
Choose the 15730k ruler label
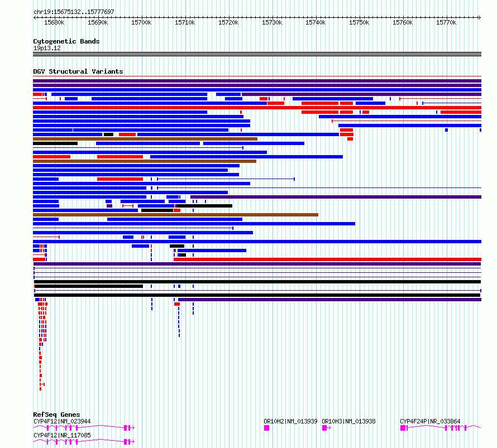[x=272, y=22]
